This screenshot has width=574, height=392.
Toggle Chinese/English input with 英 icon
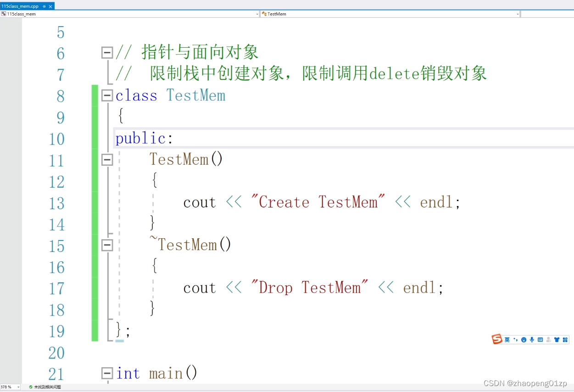coord(507,340)
